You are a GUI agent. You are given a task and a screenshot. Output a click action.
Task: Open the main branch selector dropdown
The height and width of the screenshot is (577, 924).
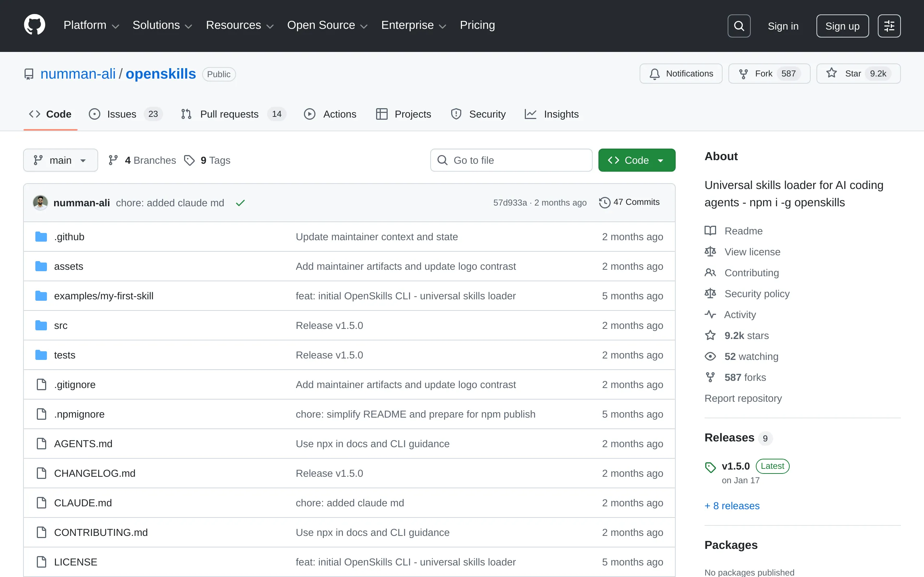coord(60,160)
